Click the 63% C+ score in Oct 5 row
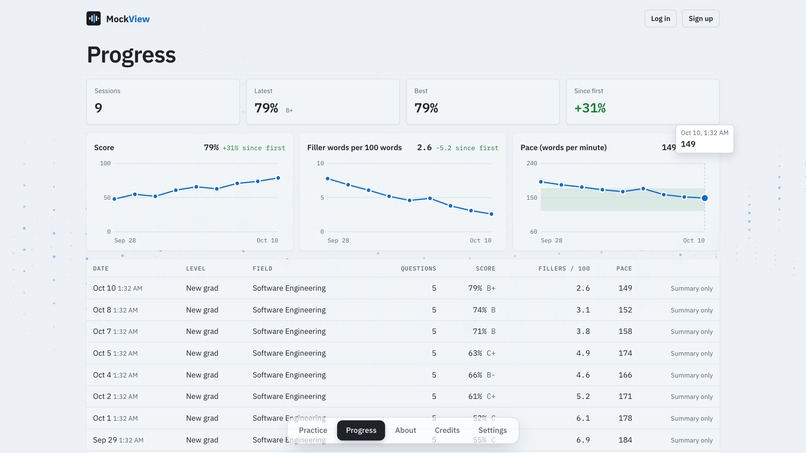 click(482, 353)
